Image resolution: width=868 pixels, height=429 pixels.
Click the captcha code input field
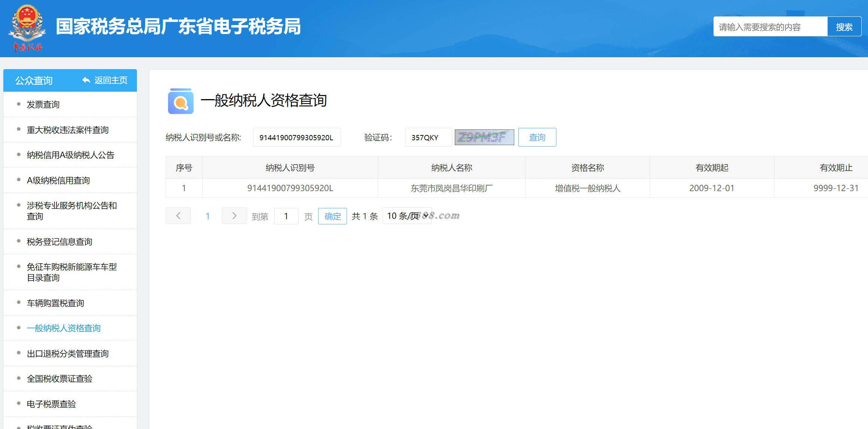click(x=428, y=137)
